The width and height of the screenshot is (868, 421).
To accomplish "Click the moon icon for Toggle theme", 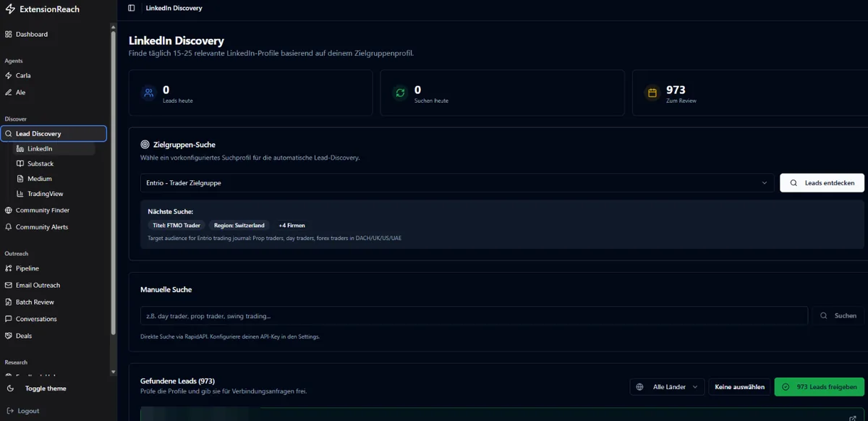I will click(9, 388).
